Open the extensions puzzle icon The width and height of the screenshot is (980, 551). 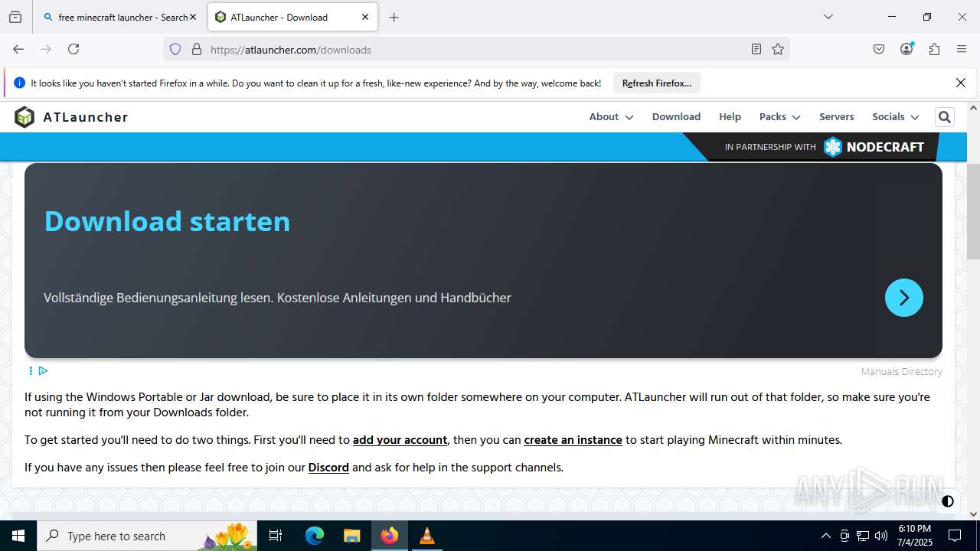(934, 49)
